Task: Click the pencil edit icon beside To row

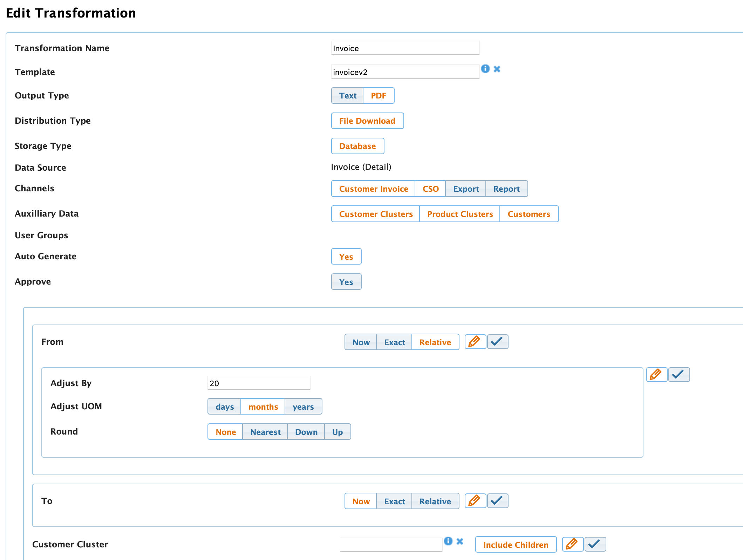Action: tap(475, 501)
